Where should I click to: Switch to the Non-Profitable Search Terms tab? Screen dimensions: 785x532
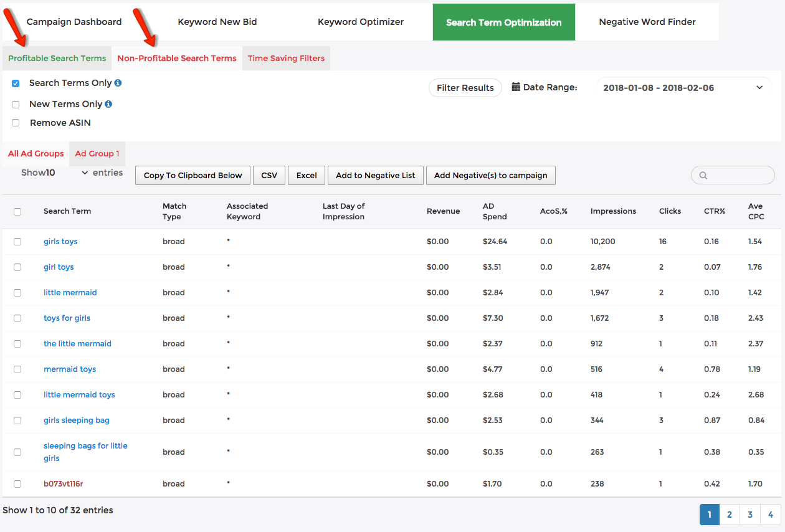tap(176, 58)
